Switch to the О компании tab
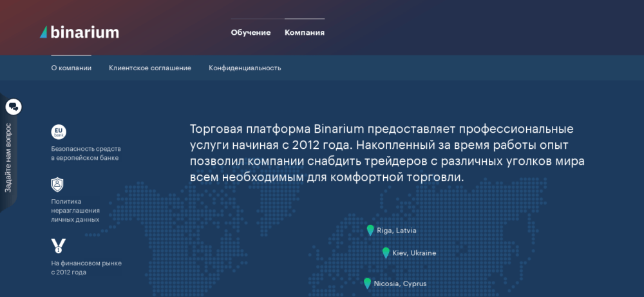Viewport: 644px width, 297px height. (x=71, y=68)
